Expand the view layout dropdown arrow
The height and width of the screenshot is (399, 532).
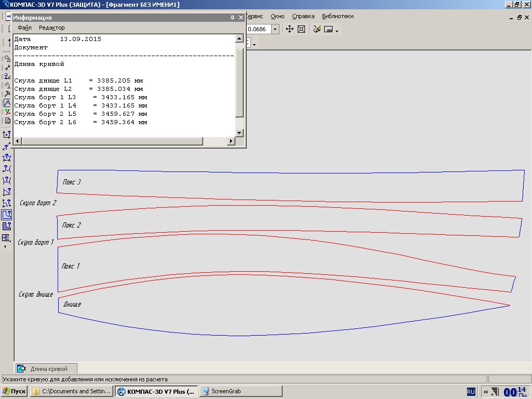[337, 31]
